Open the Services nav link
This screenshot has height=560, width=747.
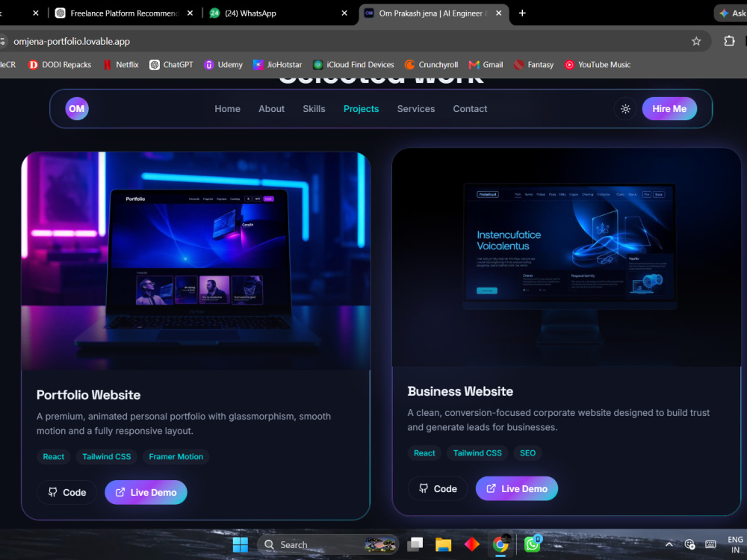click(416, 108)
